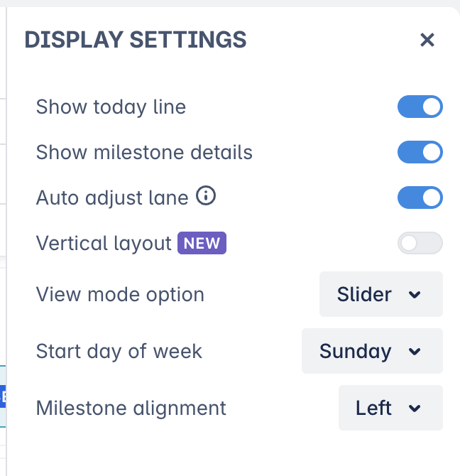Close the Display Settings panel
Screen dimensions: 460x476
click(427, 40)
